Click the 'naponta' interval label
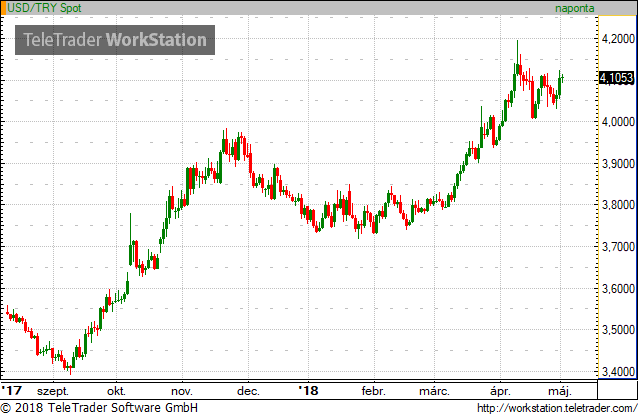This screenshot has height=417, width=638. click(575, 8)
